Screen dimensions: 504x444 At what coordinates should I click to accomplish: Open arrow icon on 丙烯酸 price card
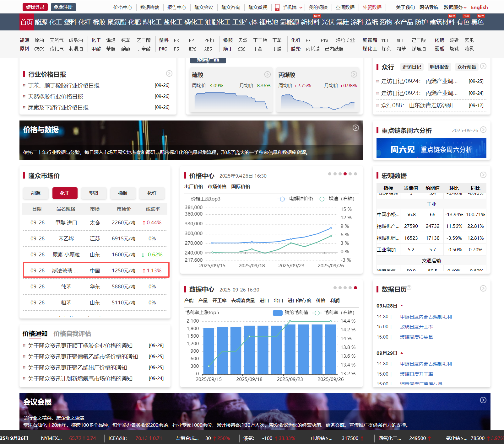(x=354, y=74)
